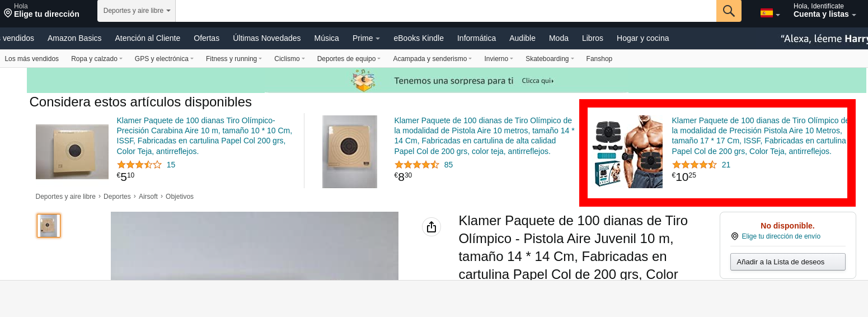The width and height of the screenshot is (868, 317).
Task: Click the Airsoft breadcrumb link
Action: [148, 197]
